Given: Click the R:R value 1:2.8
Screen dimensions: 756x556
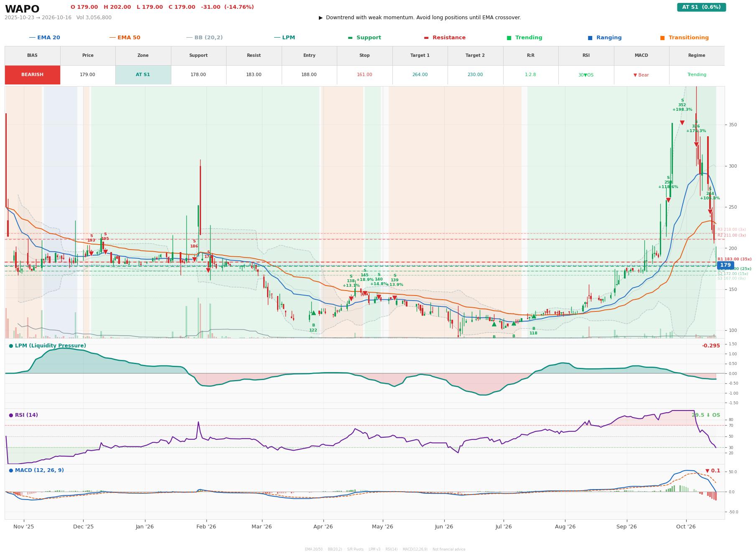Looking at the screenshot, I should click(530, 75).
